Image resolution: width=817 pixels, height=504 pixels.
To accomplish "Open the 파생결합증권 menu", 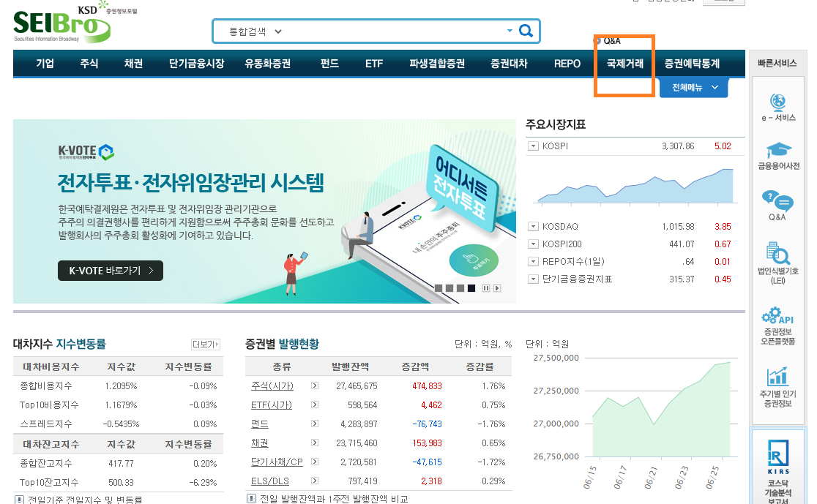I will tap(436, 64).
